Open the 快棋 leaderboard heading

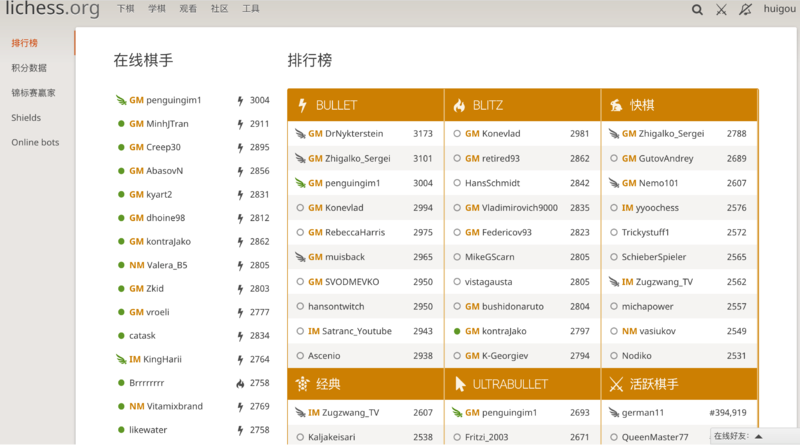642,105
